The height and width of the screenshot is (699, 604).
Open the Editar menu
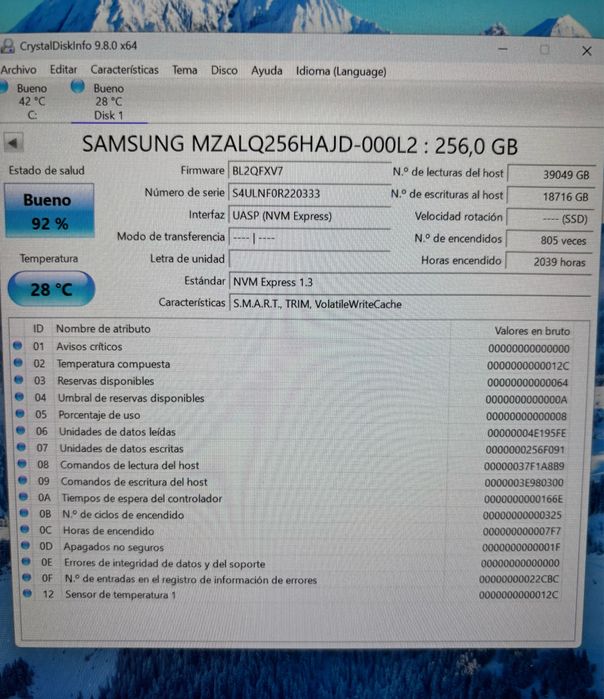click(63, 70)
